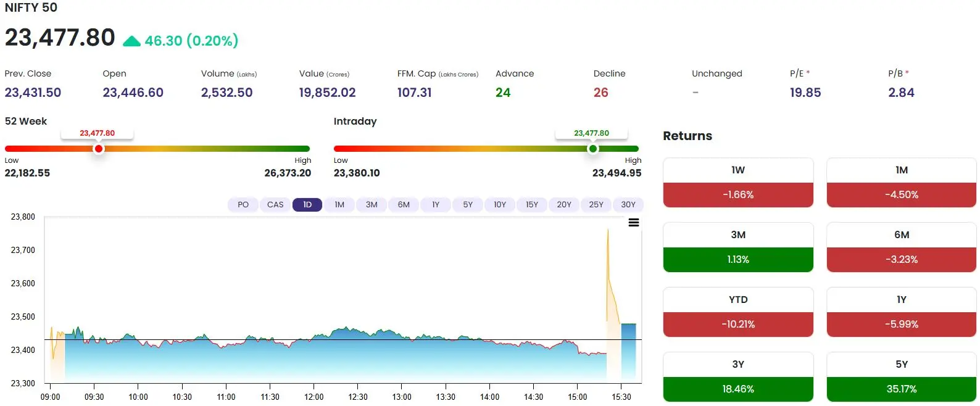Click the green up-arrow change indicator
980x406 pixels.
(x=131, y=41)
